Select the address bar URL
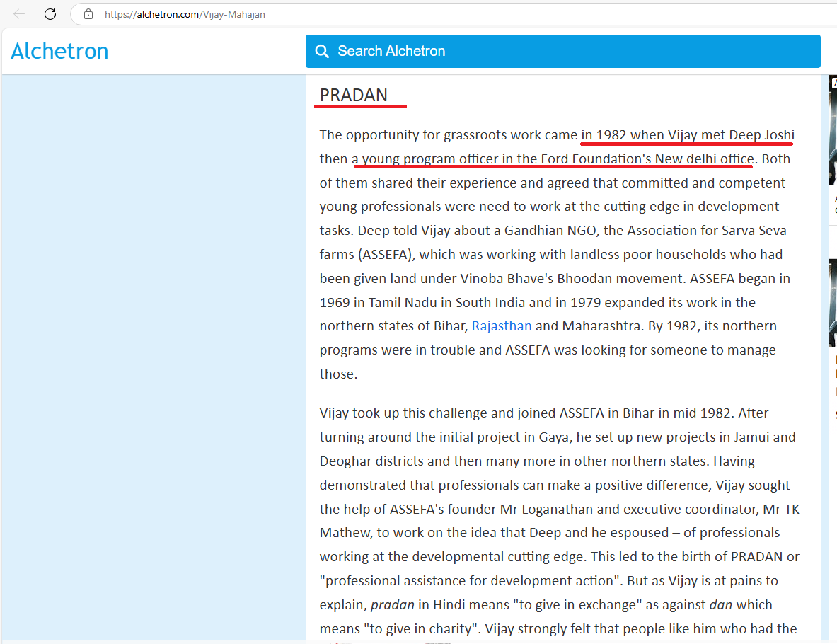Viewport: 837px width, 644px height. (x=185, y=14)
